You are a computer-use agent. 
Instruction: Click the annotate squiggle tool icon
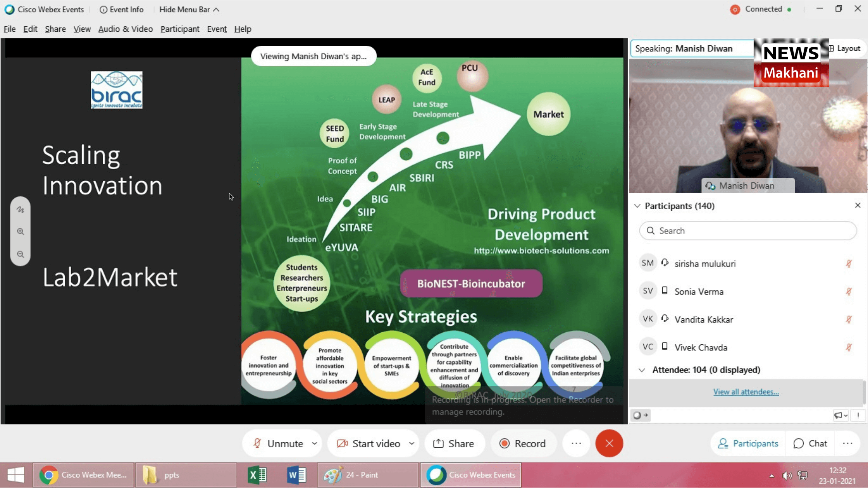[21, 210]
